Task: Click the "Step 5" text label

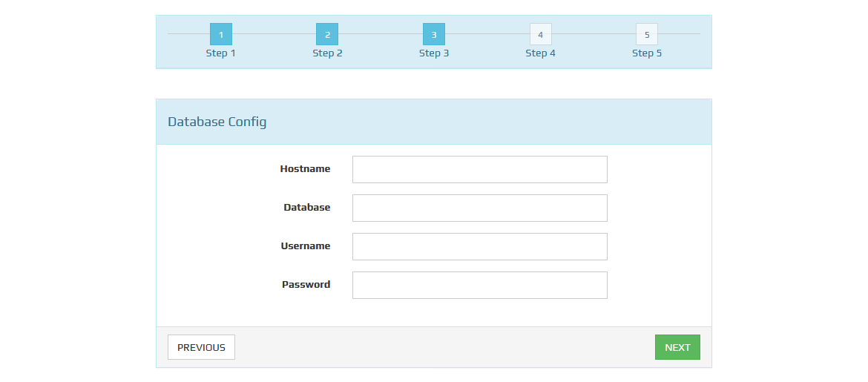Action: point(647,53)
